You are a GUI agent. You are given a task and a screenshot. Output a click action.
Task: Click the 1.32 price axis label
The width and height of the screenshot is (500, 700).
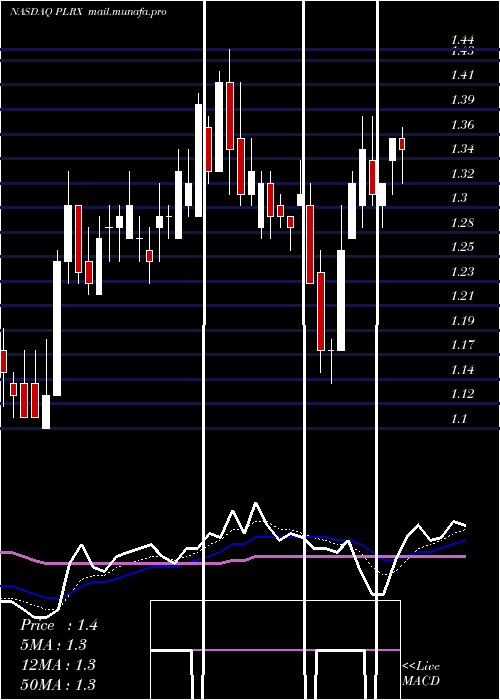(462, 173)
